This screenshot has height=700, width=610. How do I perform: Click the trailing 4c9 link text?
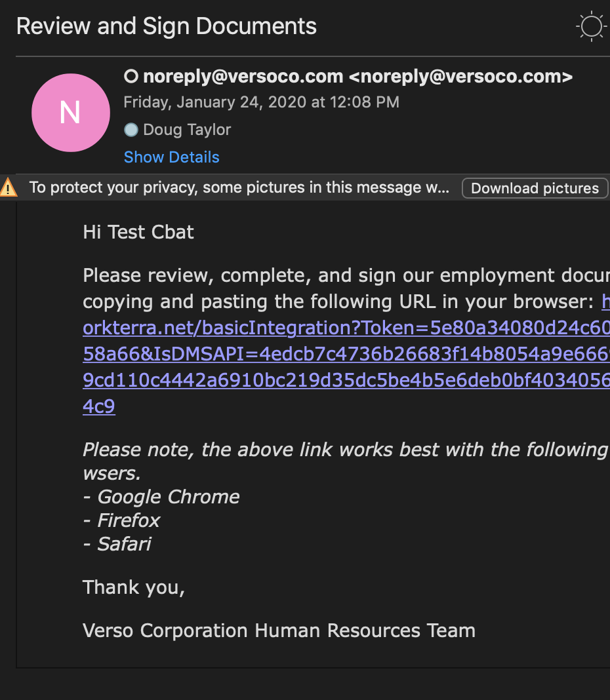click(99, 406)
